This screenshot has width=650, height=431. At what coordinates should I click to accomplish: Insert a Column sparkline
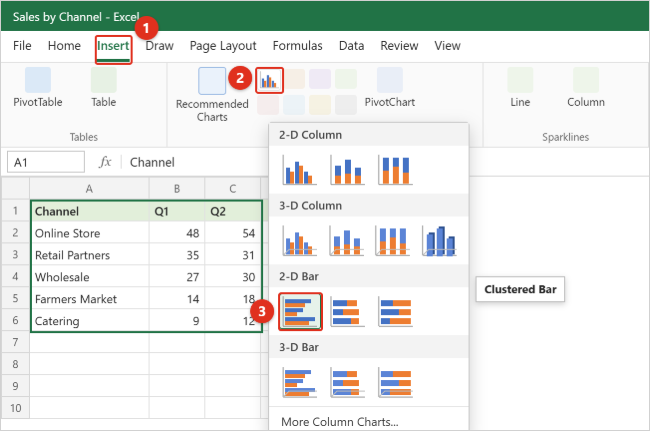586,87
